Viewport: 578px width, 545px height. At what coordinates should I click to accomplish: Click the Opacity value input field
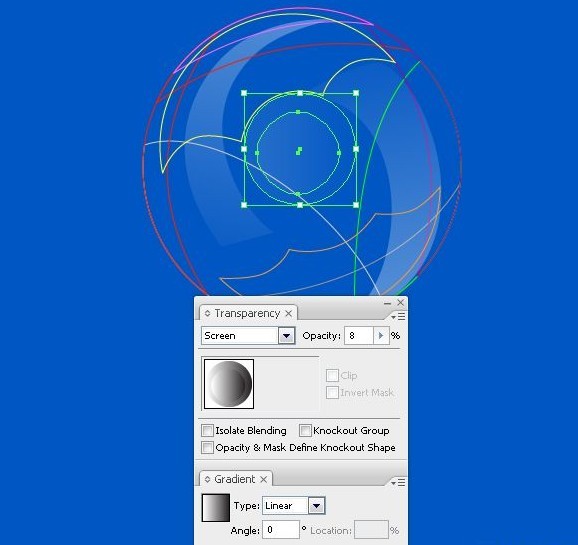359,336
